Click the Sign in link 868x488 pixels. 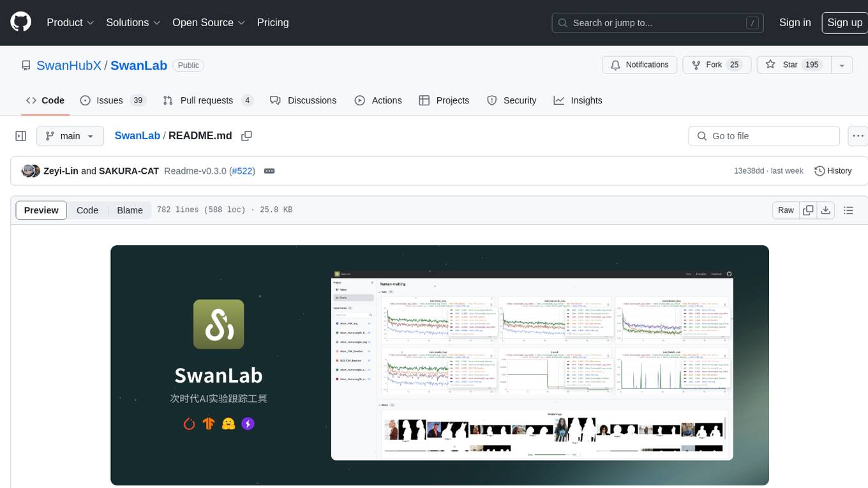(795, 22)
